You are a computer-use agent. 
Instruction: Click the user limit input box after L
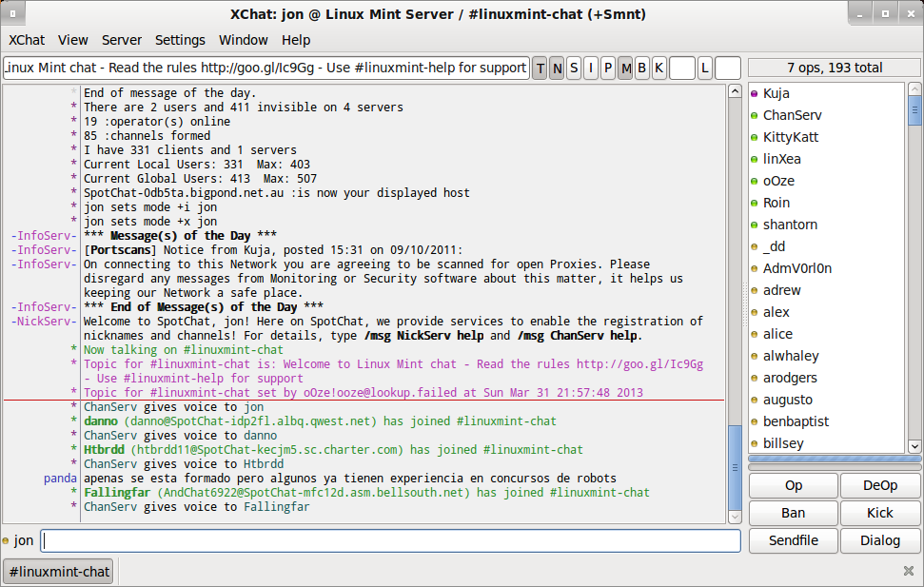click(x=728, y=68)
